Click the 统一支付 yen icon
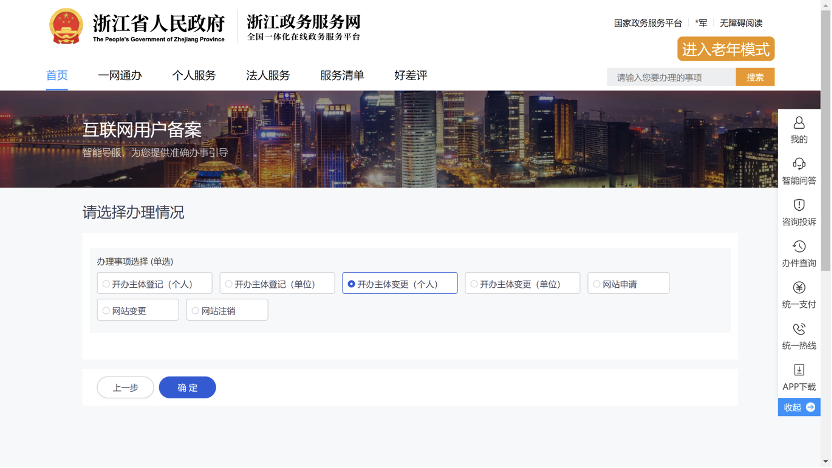832x468 pixels. (798, 288)
